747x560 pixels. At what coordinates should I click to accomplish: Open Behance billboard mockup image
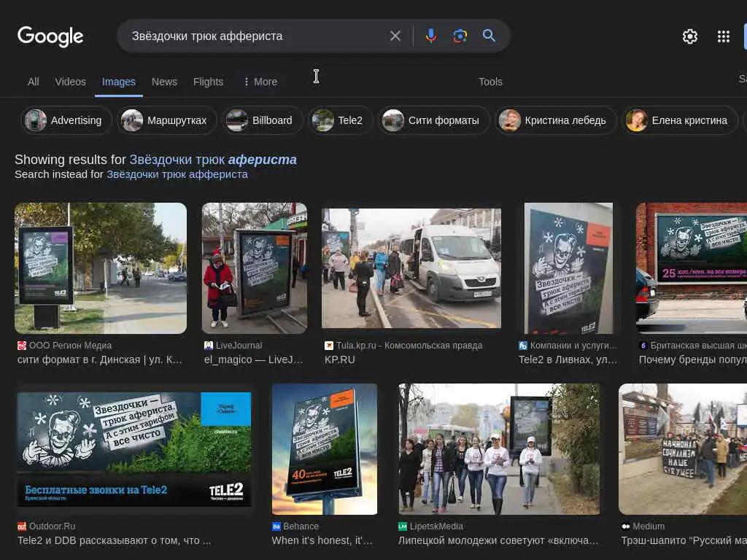[x=325, y=449]
